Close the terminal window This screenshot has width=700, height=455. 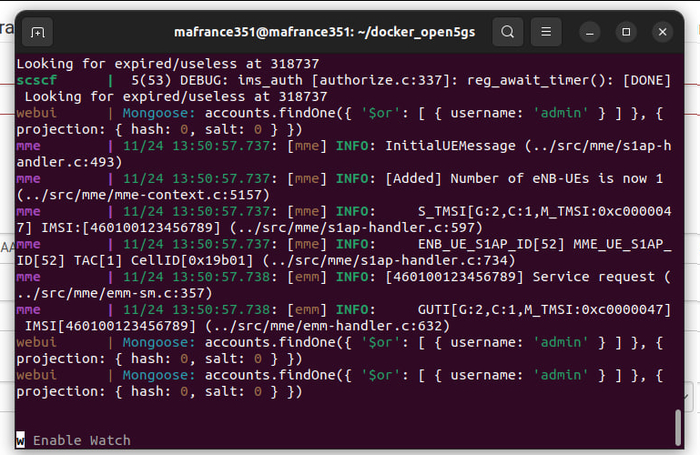point(662,32)
